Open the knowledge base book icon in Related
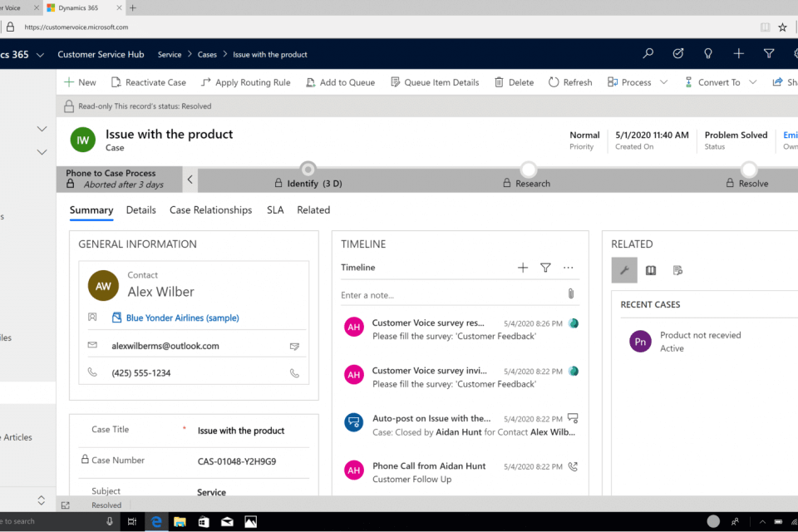 click(x=651, y=270)
